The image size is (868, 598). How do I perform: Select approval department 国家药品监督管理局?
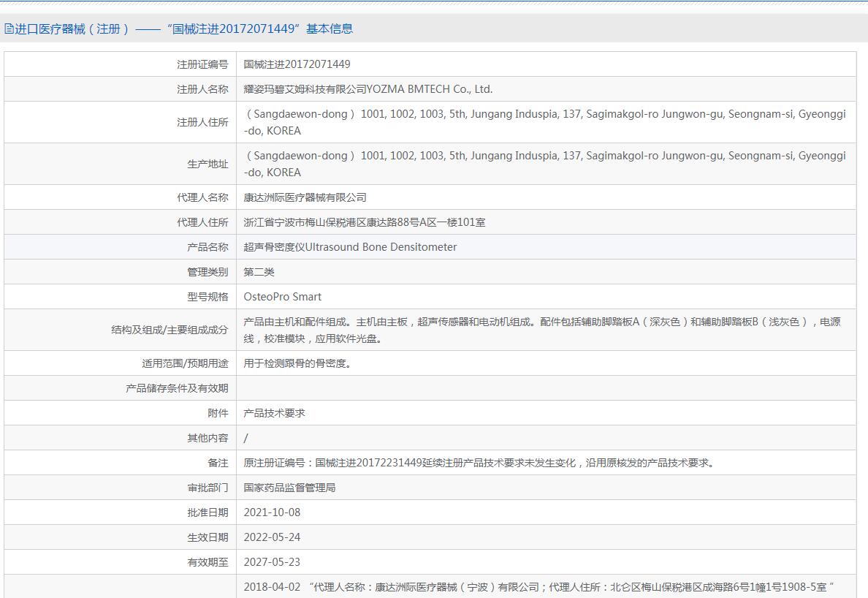click(x=289, y=488)
